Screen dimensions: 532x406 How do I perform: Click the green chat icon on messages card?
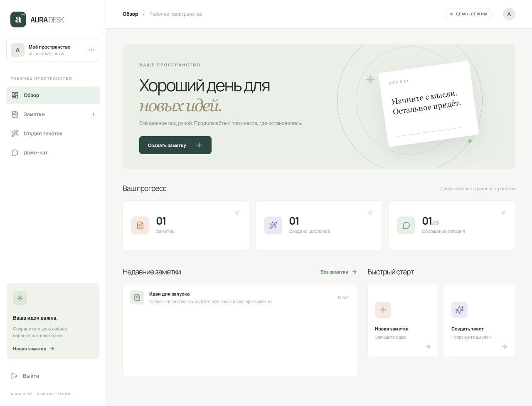coord(406,225)
